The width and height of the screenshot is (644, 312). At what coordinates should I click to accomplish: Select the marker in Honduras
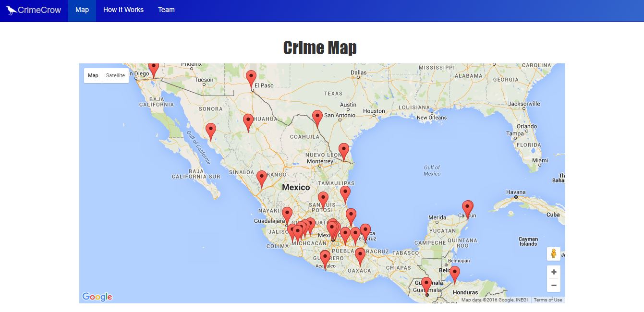[x=454, y=276]
